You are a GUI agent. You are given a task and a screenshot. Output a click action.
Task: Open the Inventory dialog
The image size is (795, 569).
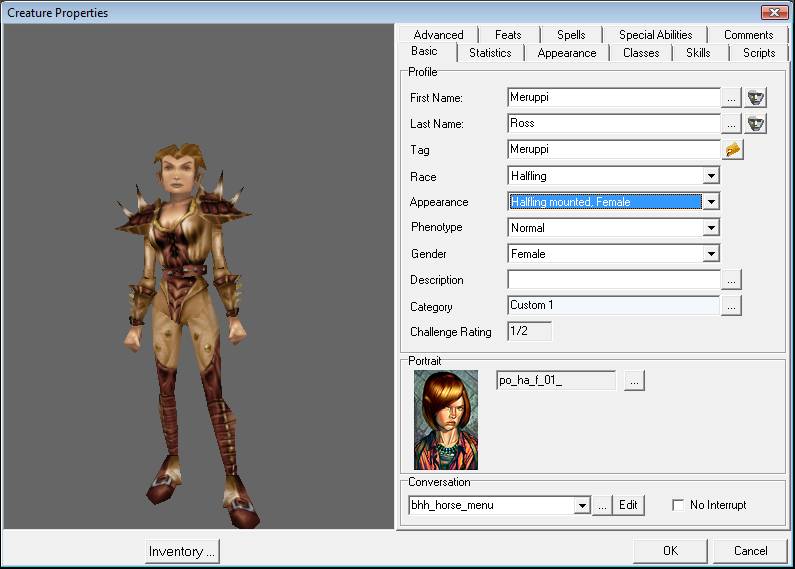pos(182,551)
